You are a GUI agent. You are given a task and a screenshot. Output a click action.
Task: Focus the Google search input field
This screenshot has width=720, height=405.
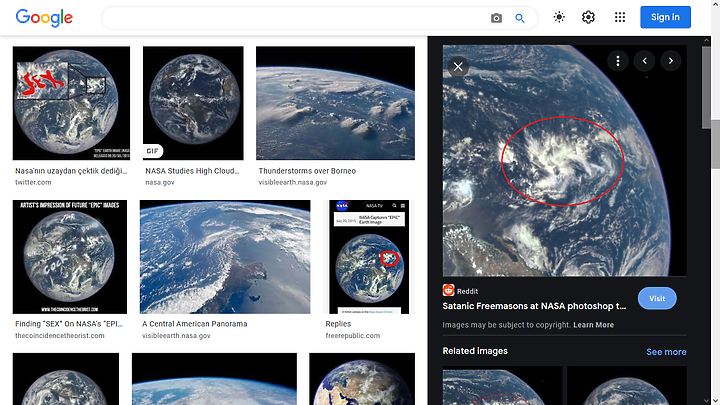pos(294,18)
